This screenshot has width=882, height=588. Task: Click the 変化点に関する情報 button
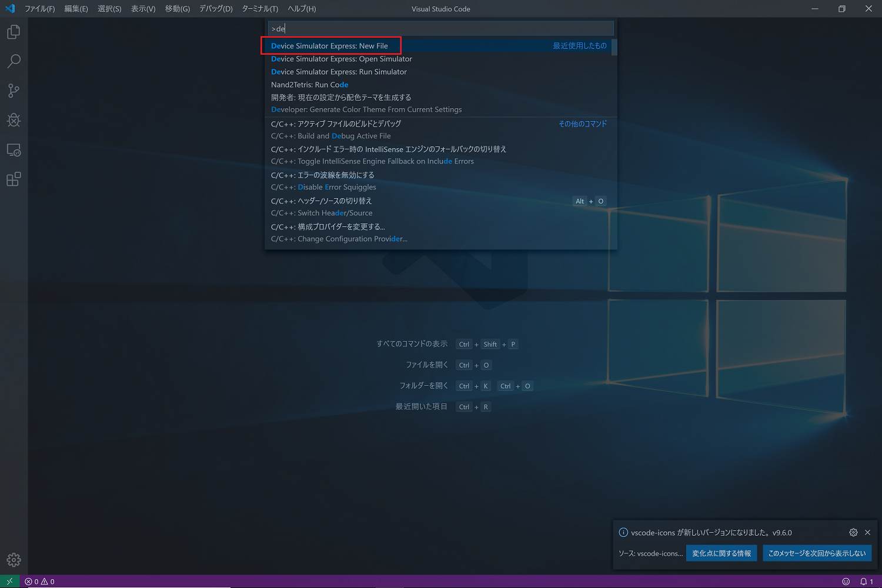[721, 553]
